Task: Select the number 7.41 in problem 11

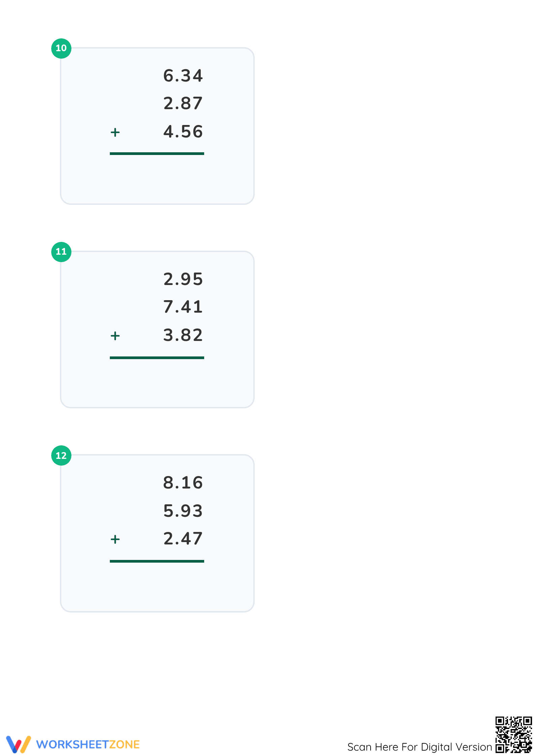Action: click(x=183, y=307)
